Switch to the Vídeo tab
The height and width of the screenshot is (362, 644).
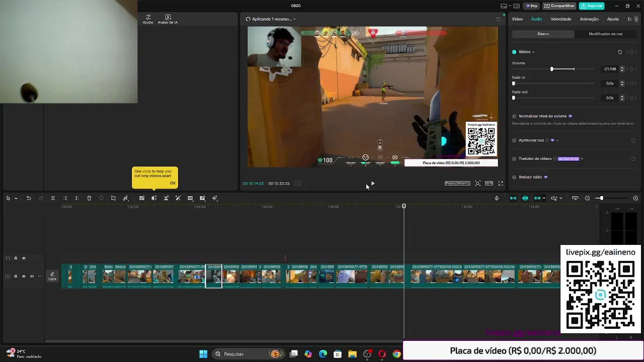[x=517, y=19]
